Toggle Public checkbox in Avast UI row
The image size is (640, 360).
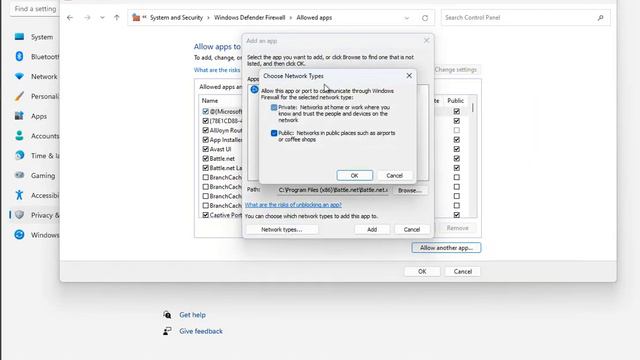pos(456,149)
